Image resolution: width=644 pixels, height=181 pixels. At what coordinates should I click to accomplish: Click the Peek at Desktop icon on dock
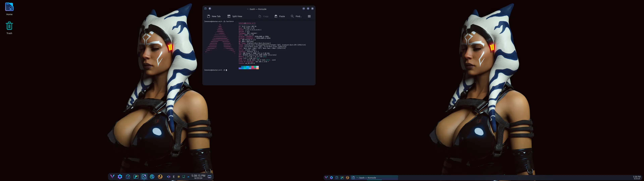pos(209,176)
